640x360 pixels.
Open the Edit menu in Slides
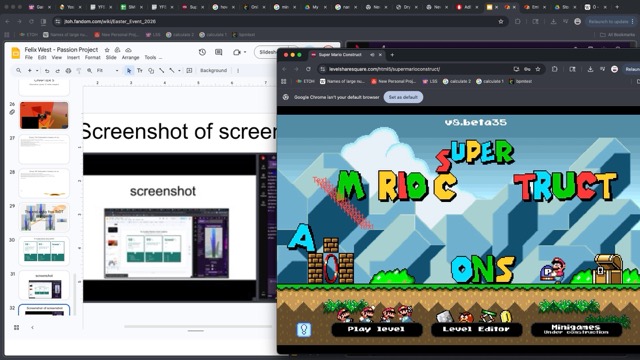click(42, 58)
